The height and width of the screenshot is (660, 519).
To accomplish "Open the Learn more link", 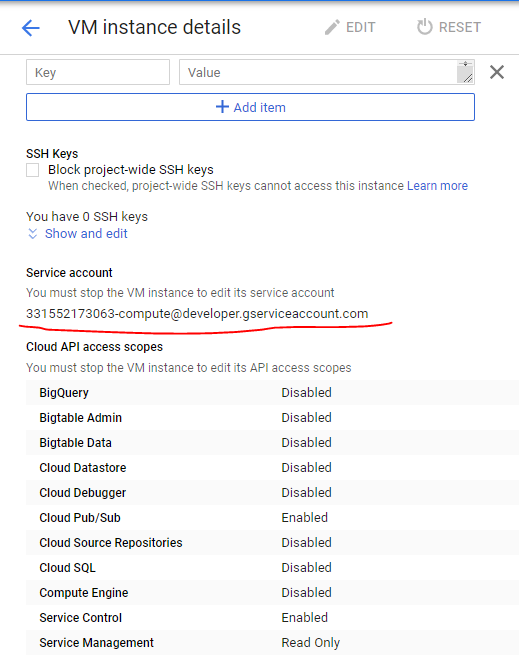I will 437,186.
